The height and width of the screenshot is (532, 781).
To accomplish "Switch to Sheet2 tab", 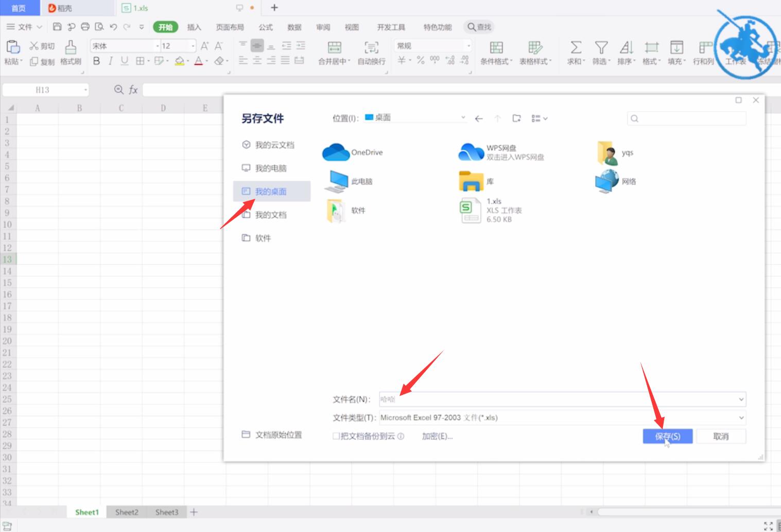I will [127, 512].
